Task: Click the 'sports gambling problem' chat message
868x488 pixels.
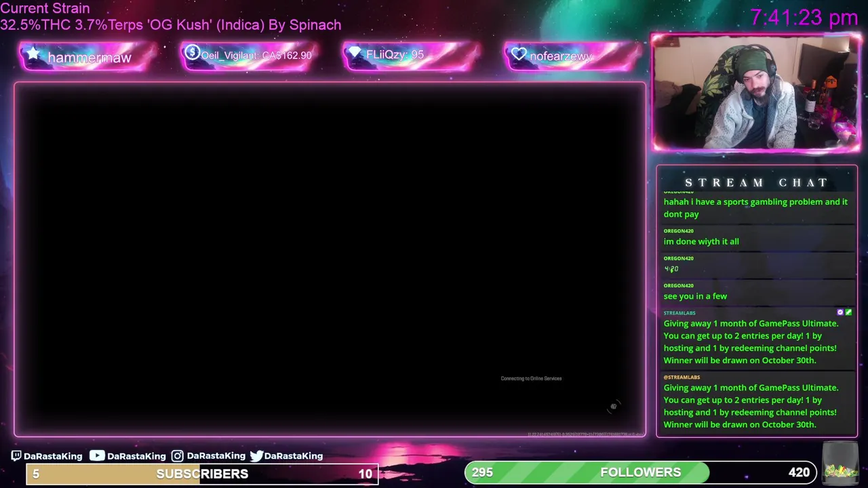Action: [755, 207]
